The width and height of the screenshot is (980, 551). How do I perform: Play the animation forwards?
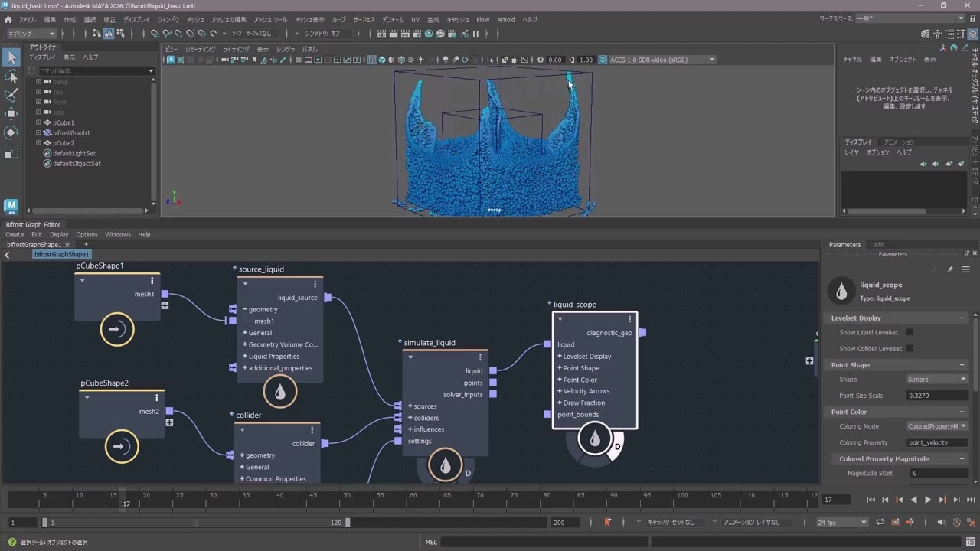[x=928, y=500]
